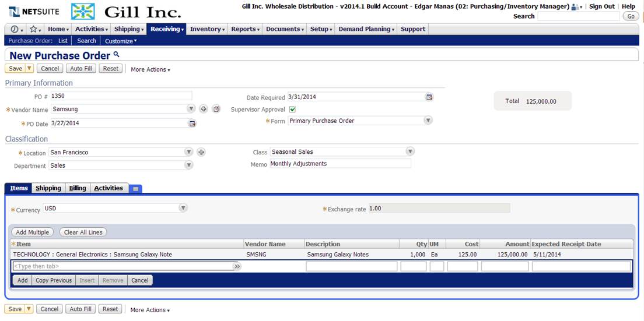Click the Copy Previous button

click(54, 280)
